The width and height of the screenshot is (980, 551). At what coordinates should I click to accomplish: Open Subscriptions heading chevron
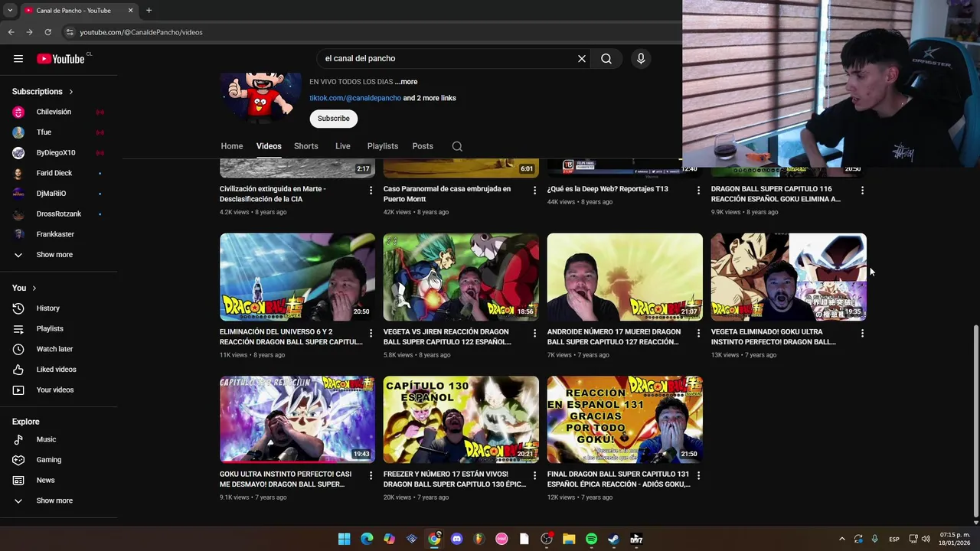coord(71,92)
